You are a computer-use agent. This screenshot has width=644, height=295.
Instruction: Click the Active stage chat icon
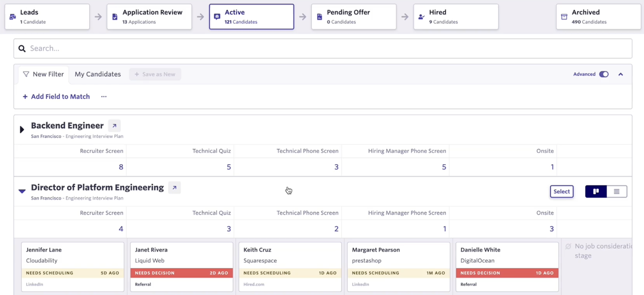click(x=217, y=17)
